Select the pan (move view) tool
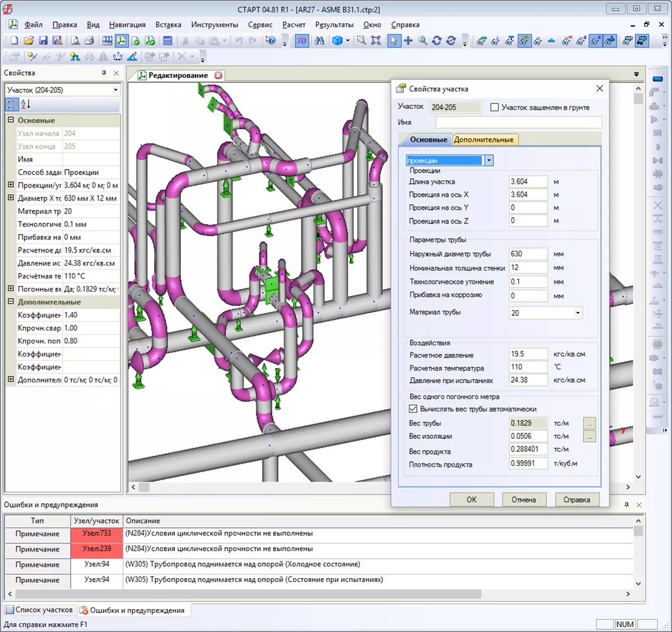 (x=408, y=41)
